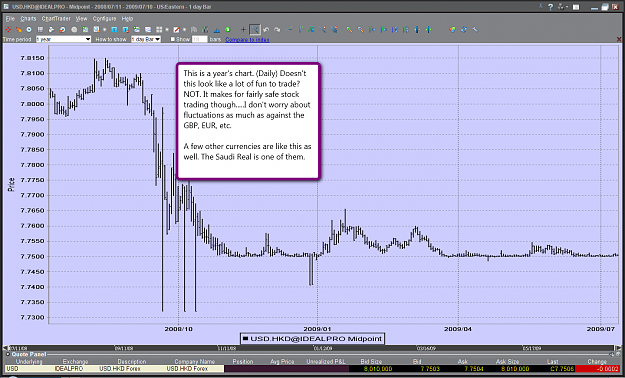This screenshot has width=625, height=378.
Task: Click the T icon with red mark
Action: coord(126,30)
